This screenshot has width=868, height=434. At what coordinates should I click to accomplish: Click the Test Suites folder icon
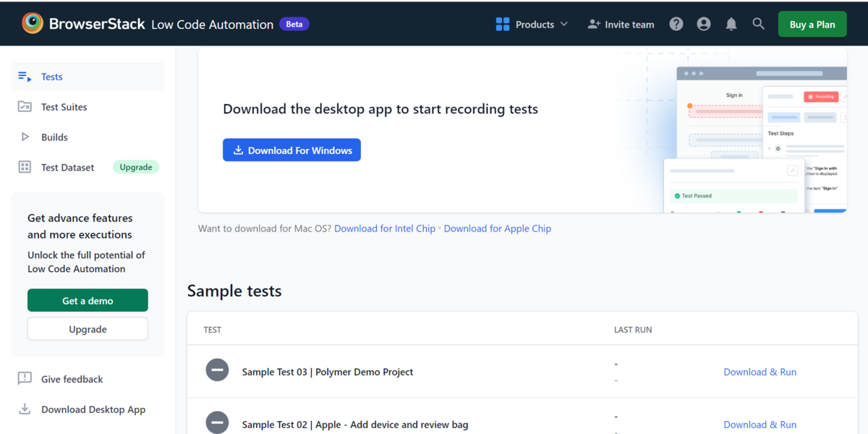pyautogui.click(x=25, y=106)
